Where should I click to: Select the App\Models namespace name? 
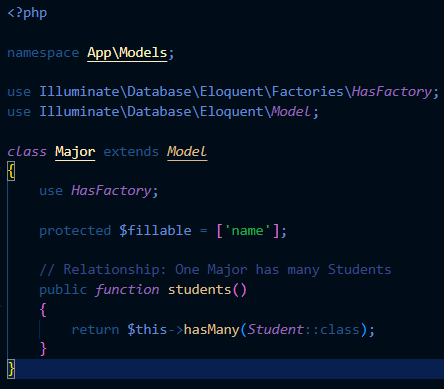pos(127,53)
